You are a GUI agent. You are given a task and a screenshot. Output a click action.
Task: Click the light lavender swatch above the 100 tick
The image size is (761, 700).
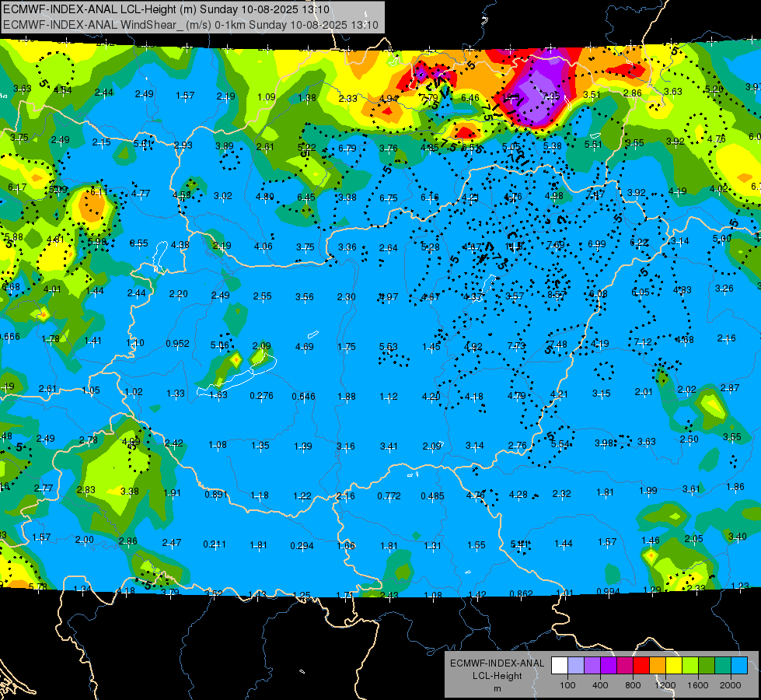click(x=575, y=666)
